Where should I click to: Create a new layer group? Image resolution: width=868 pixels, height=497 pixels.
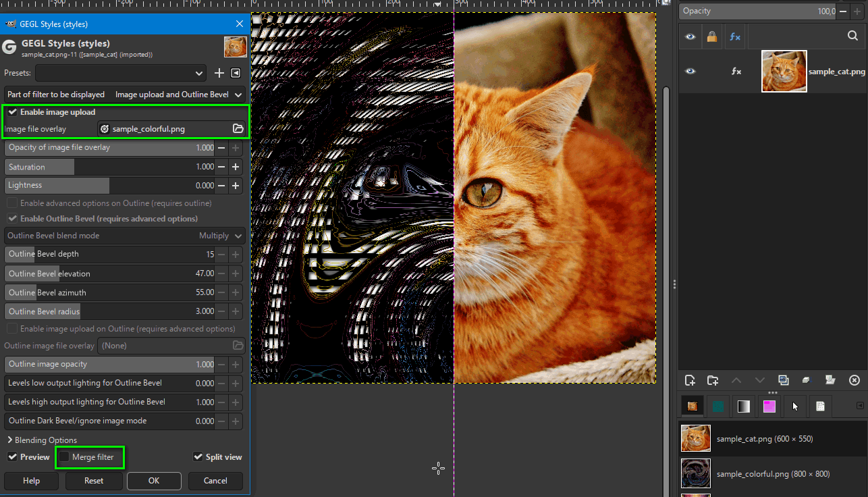(x=713, y=380)
